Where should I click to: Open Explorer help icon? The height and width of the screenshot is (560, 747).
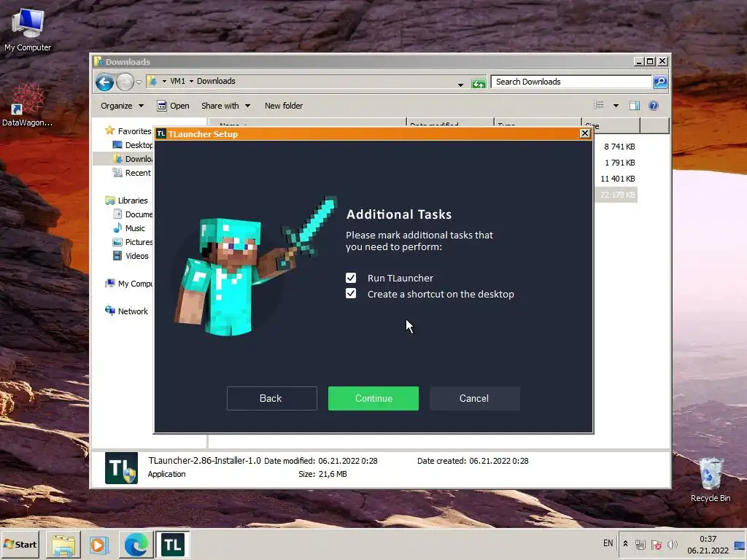pos(654,106)
